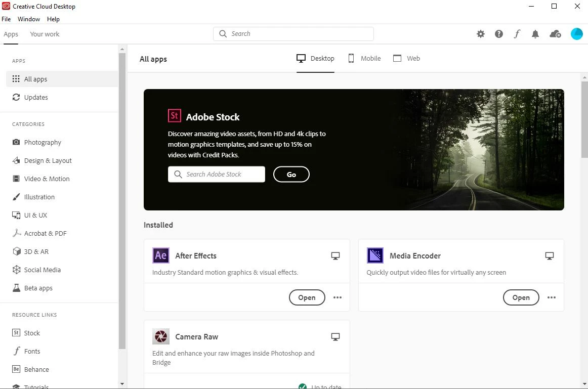Click the help question mark icon
The height and width of the screenshot is (389, 588).
pos(499,34)
